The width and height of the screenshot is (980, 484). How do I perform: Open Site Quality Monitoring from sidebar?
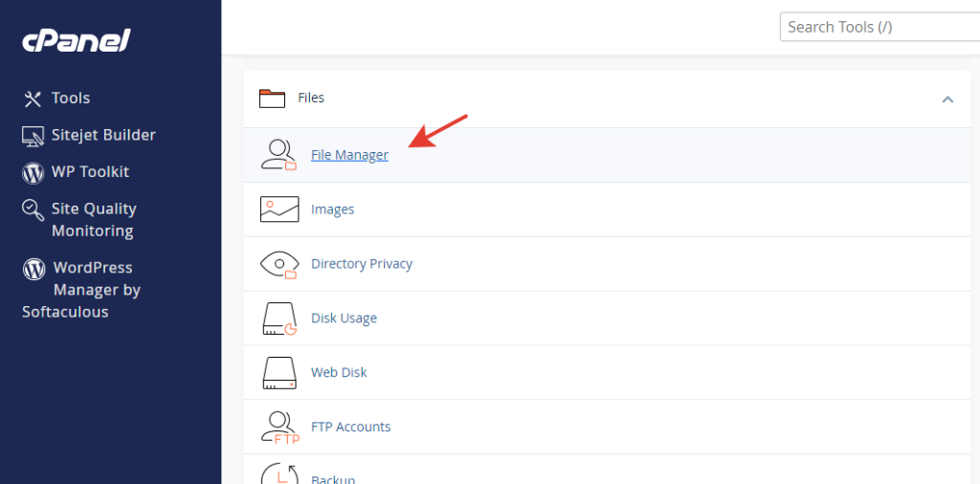[x=94, y=220]
